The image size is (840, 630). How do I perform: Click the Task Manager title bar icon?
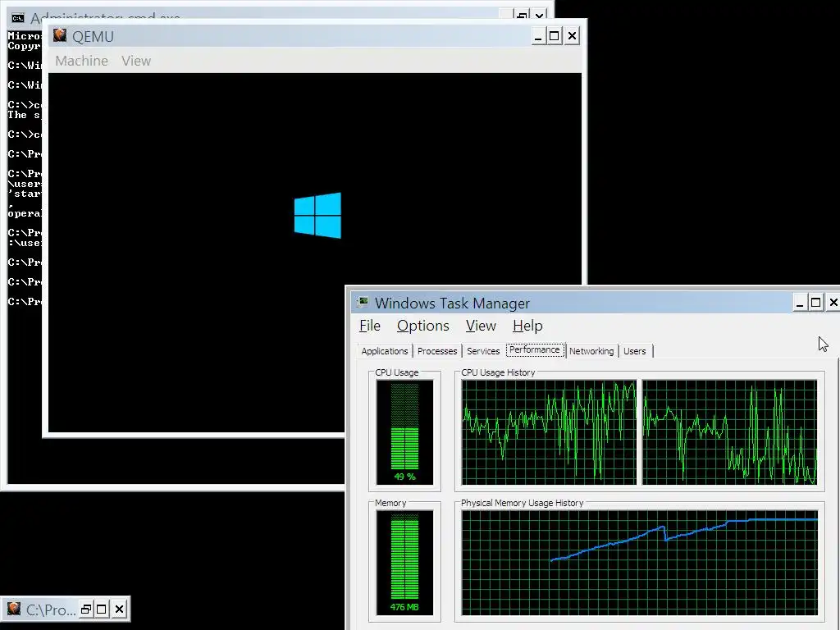363,302
